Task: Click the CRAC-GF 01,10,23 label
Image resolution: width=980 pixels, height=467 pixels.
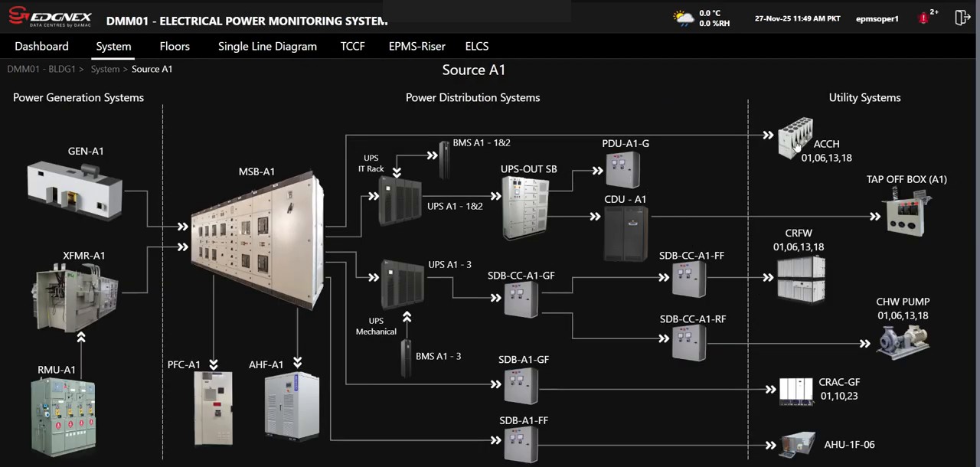Action: (x=839, y=389)
